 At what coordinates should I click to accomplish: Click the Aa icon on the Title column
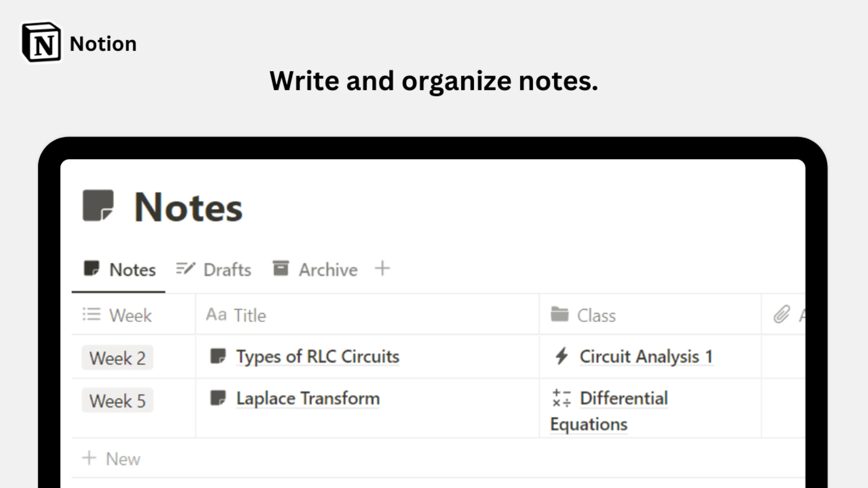216,314
